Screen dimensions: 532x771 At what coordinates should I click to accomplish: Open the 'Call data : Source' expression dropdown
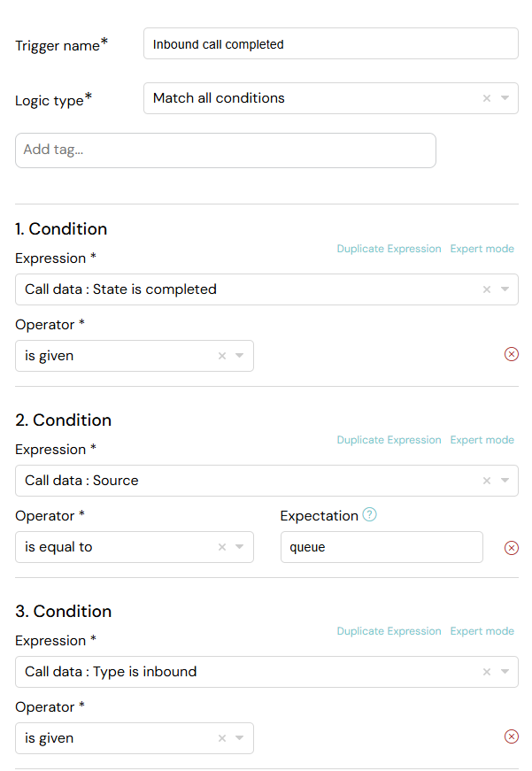[x=505, y=481]
